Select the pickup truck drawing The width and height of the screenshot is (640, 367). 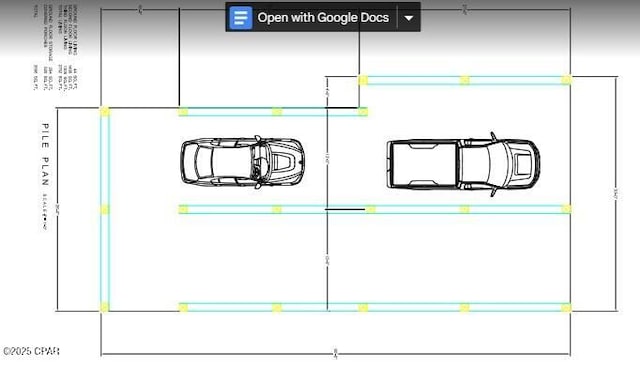pos(463,164)
